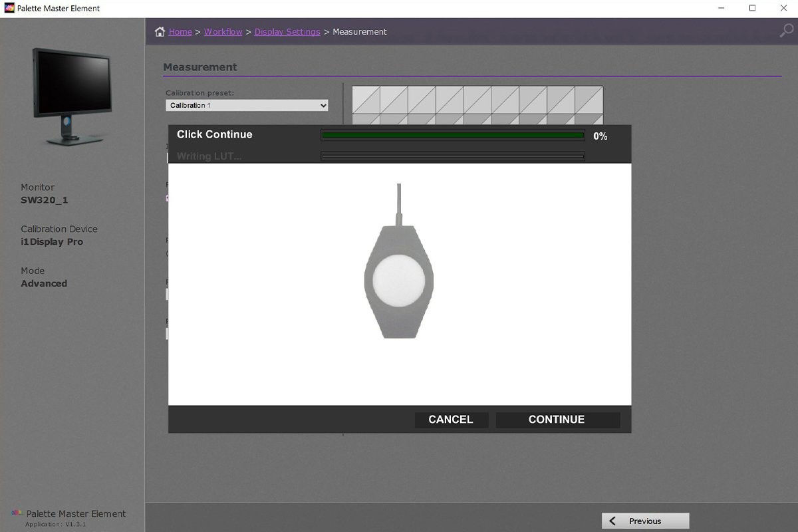This screenshot has width=798, height=532.
Task: Go to the Workflow breadcrumb link
Action: click(223, 32)
